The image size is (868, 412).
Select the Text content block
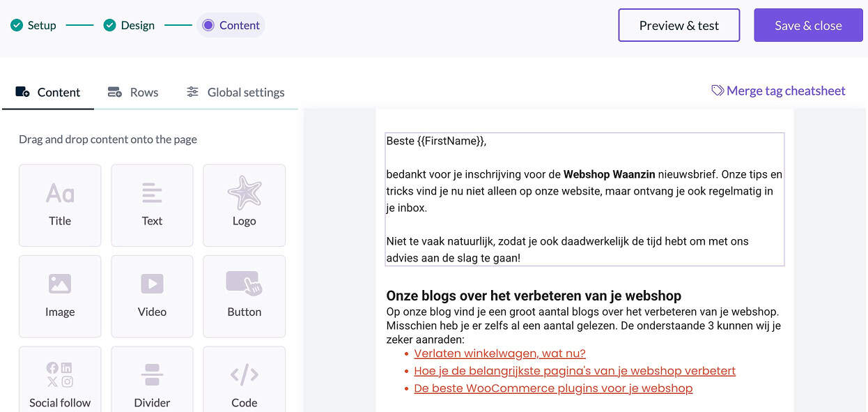click(152, 205)
